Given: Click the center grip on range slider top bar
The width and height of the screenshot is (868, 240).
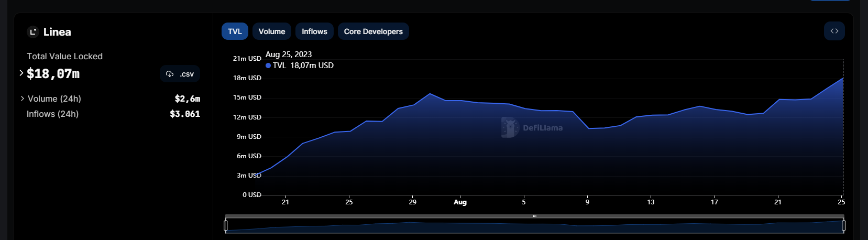Looking at the screenshot, I should pos(534,216).
